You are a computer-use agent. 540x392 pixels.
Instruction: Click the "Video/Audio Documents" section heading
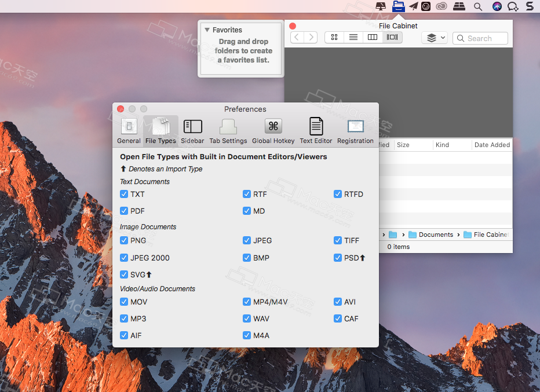click(158, 289)
